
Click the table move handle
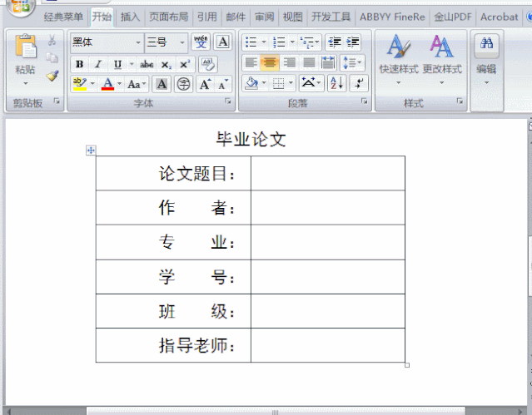click(x=91, y=151)
